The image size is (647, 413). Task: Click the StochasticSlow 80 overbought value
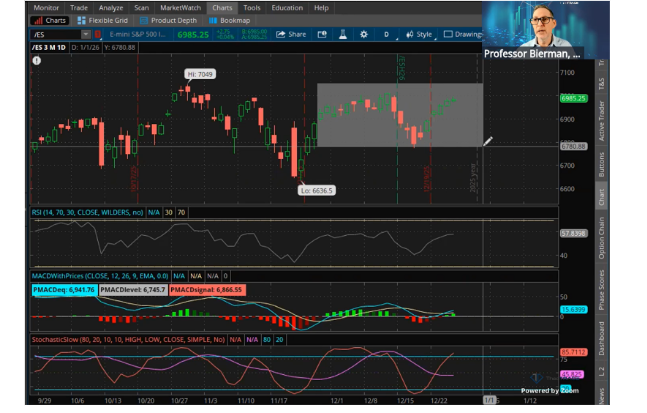[267, 340]
